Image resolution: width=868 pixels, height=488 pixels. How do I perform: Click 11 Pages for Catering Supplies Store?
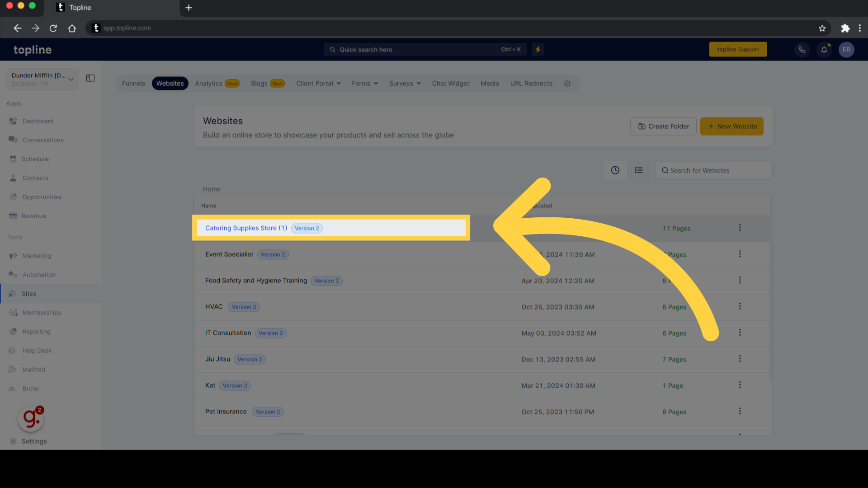676,229
